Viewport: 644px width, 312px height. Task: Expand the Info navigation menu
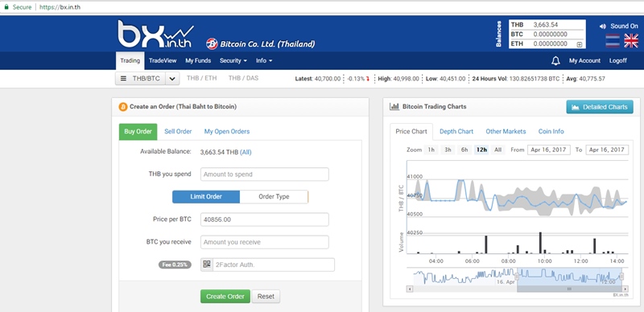tap(264, 61)
